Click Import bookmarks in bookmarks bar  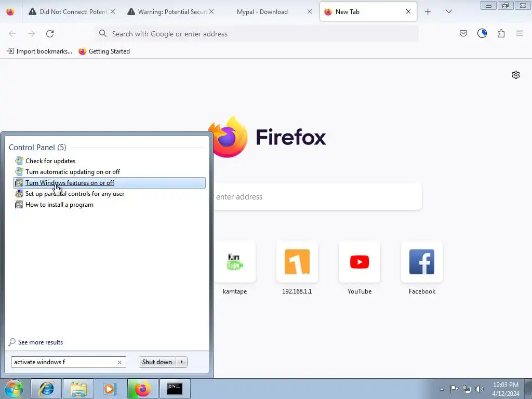coord(39,51)
